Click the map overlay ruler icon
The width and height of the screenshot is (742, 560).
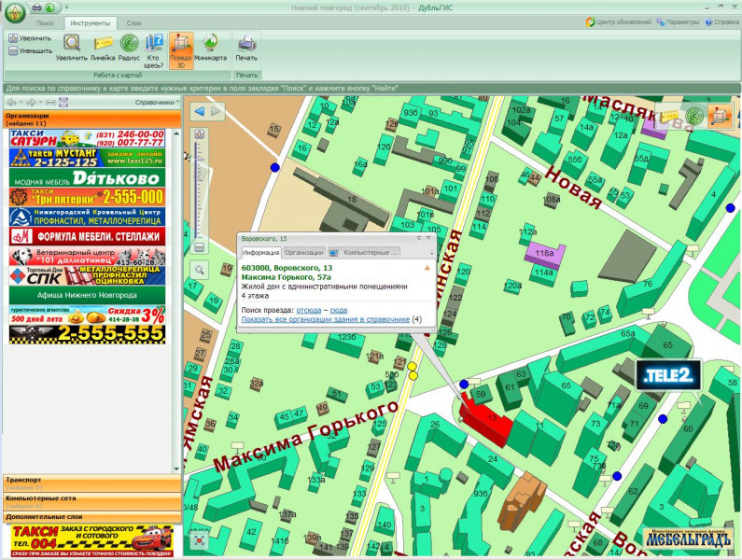click(669, 116)
